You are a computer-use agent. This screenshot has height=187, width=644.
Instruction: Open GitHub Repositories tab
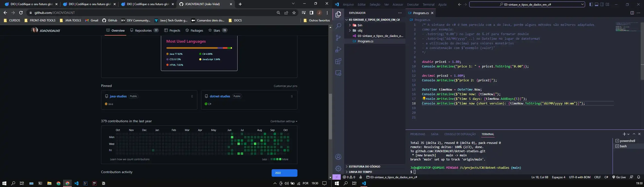point(144,30)
